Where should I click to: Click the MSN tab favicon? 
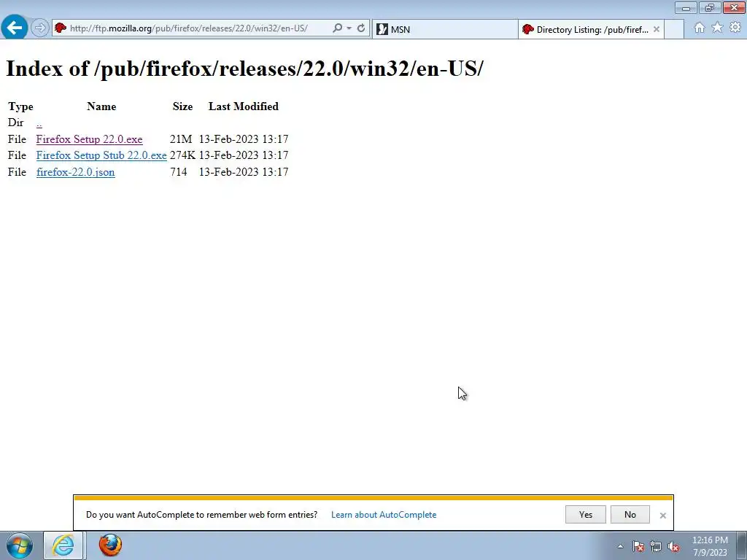click(382, 29)
